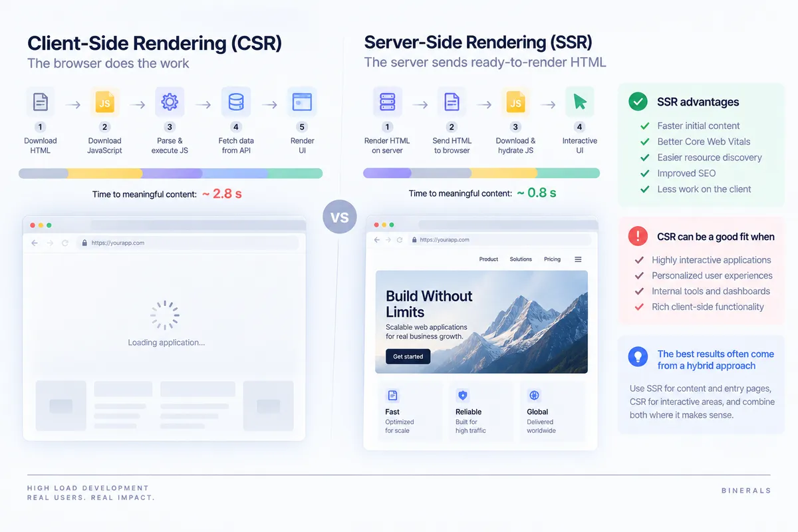Click the checkmark next to Personalized user experiences
Image resolution: width=798 pixels, height=532 pixels.
pos(639,275)
